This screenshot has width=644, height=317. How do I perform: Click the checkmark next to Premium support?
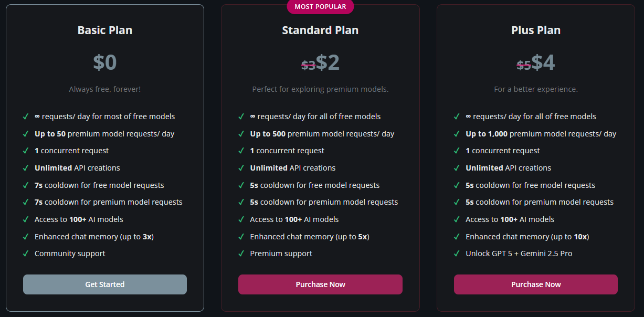click(x=241, y=254)
